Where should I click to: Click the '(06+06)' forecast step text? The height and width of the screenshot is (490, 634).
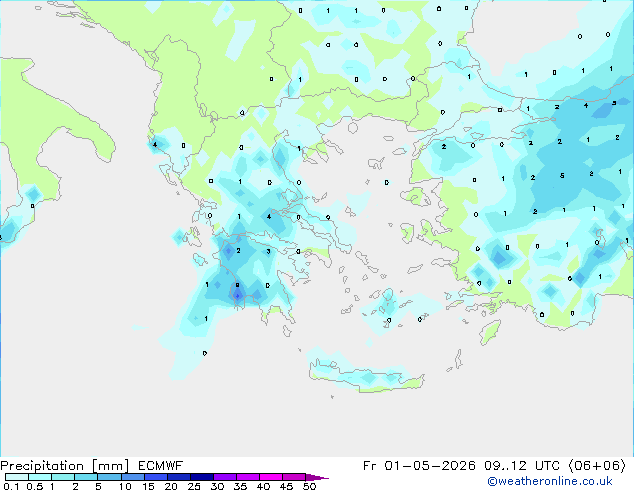coord(597,466)
